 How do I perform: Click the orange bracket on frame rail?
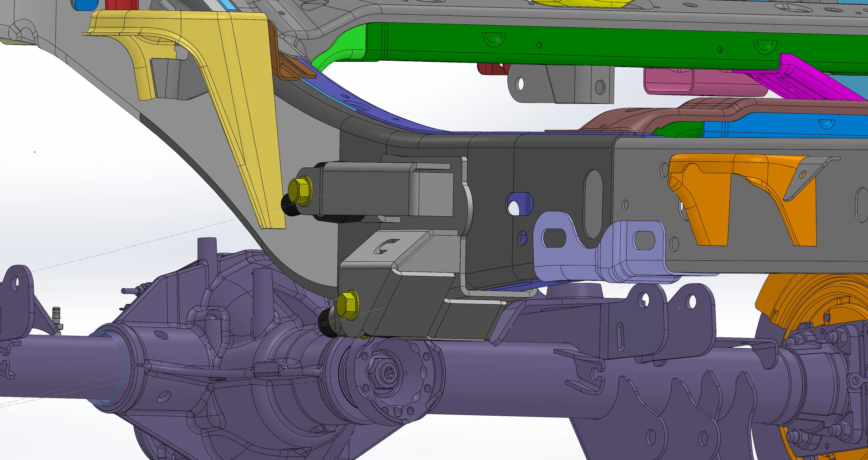click(x=741, y=199)
